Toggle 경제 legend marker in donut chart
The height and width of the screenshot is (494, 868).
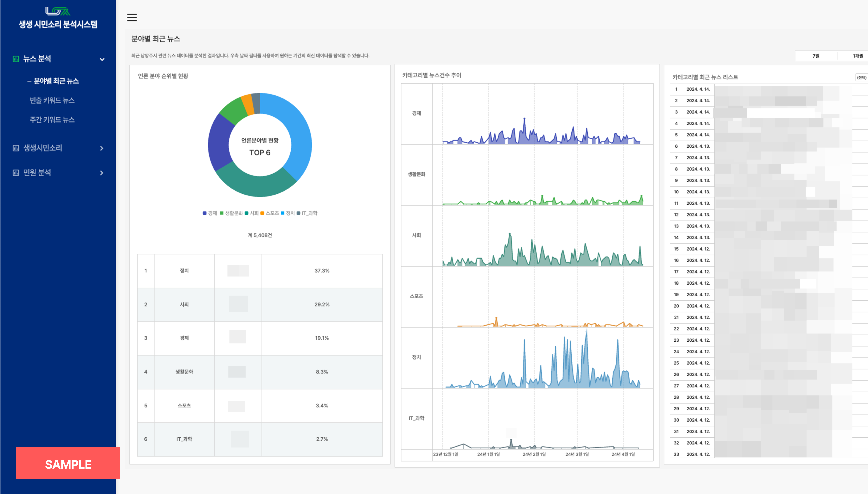(205, 213)
